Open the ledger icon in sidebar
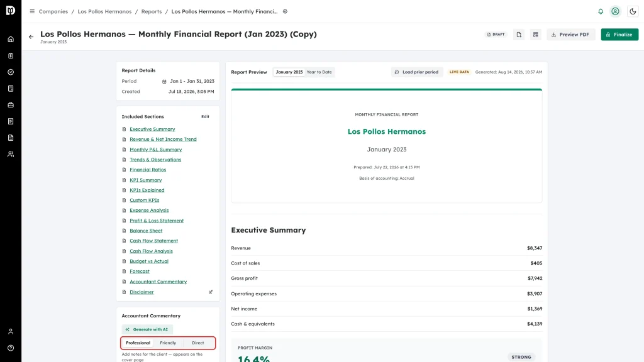The height and width of the screenshot is (362, 644). 11,89
